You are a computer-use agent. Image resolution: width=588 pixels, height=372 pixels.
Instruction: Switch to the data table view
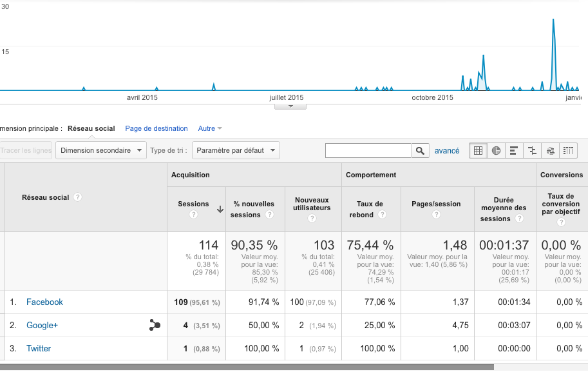[x=478, y=151]
